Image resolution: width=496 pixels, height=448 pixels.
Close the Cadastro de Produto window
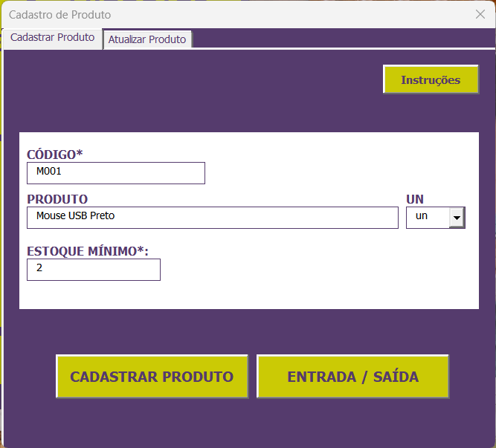tap(480, 14)
